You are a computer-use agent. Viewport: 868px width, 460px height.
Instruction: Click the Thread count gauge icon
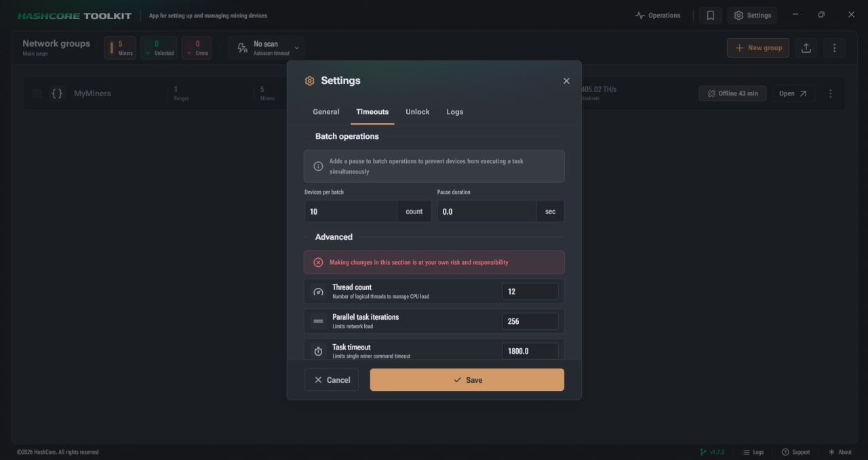[x=318, y=292]
